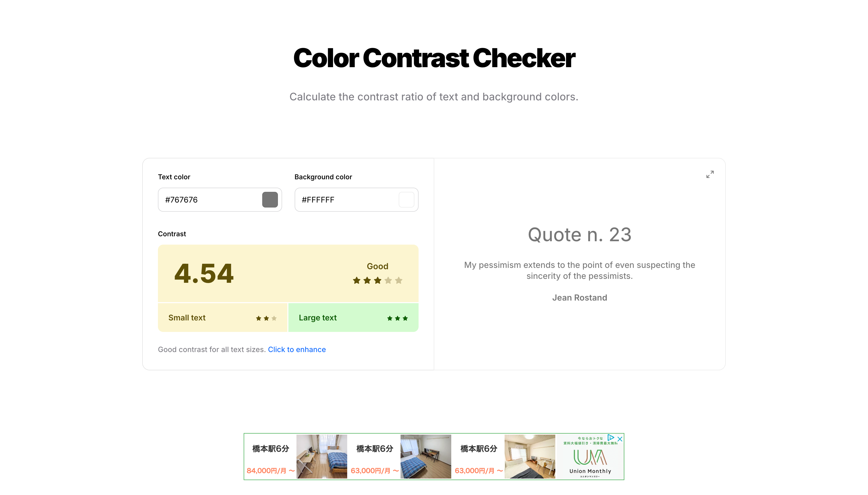The height and width of the screenshot is (495, 868).
Task: Select the Small text rating panel
Action: [x=222, y=318]
